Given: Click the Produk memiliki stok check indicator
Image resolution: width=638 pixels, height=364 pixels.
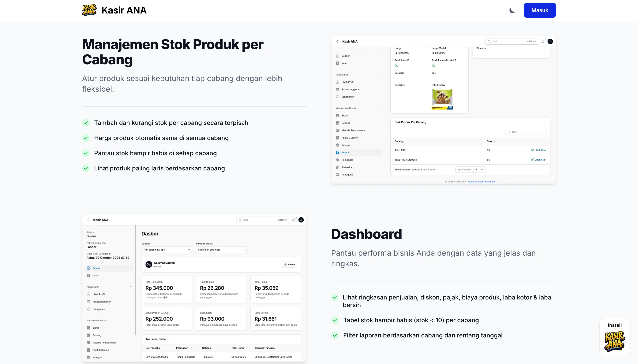Looking at the screenshot, I should (x=433, y=65).
